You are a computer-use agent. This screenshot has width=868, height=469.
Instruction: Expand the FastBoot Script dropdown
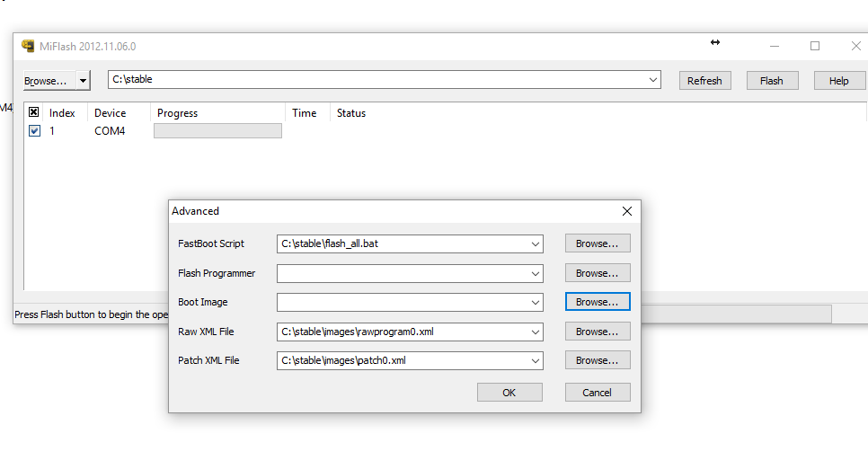536,243
